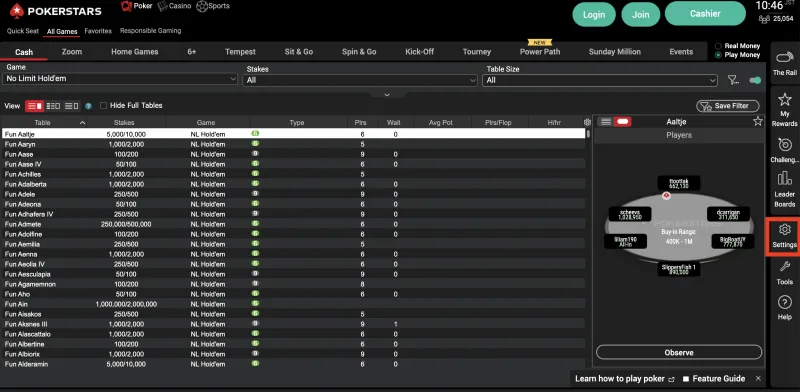This screenshot has height=392, width=800.
Task: Open the Table Size dropdown
Action: [x=600, y=80]
